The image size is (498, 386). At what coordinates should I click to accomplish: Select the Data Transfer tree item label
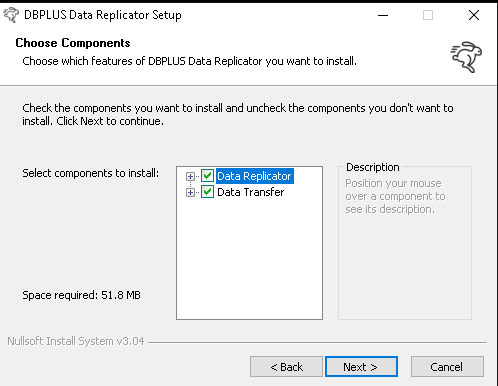[x=251, y=192]
